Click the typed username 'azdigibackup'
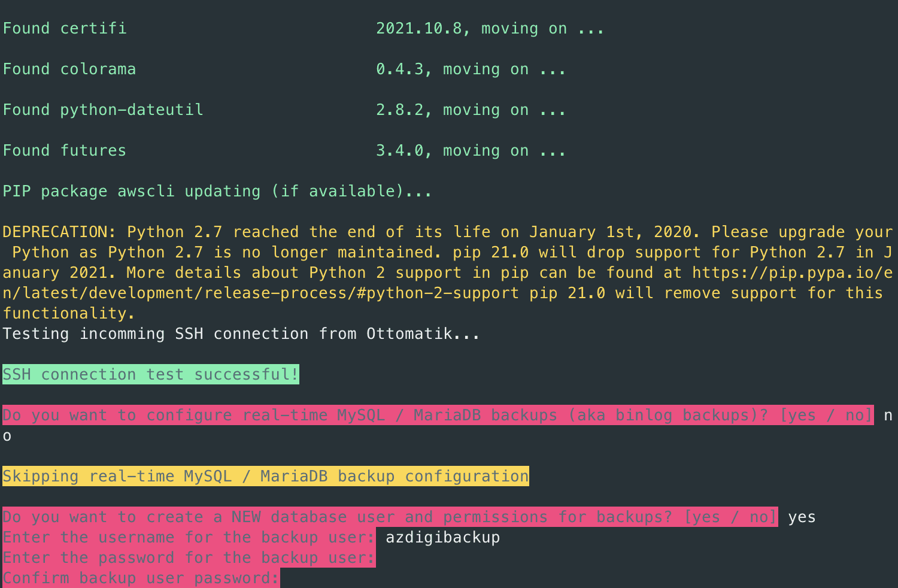Viewport: 898px width, 588px height. click(x=442, y=538)
